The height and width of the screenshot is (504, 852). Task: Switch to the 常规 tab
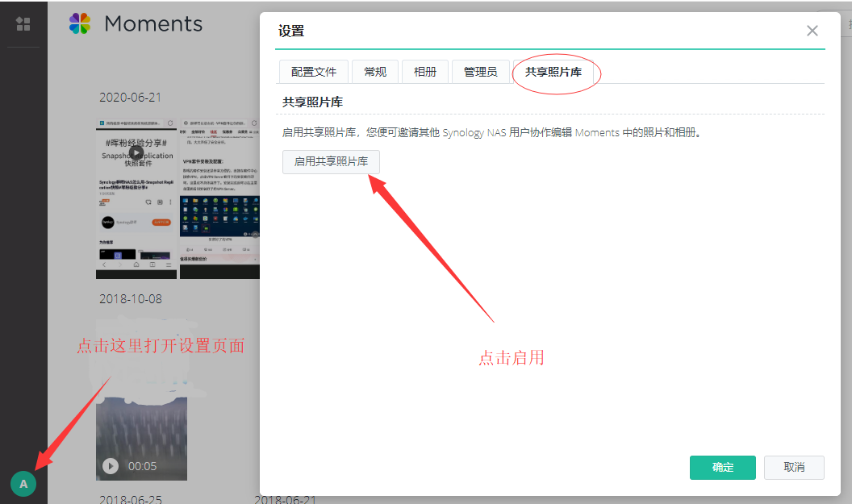coord(374,71)
